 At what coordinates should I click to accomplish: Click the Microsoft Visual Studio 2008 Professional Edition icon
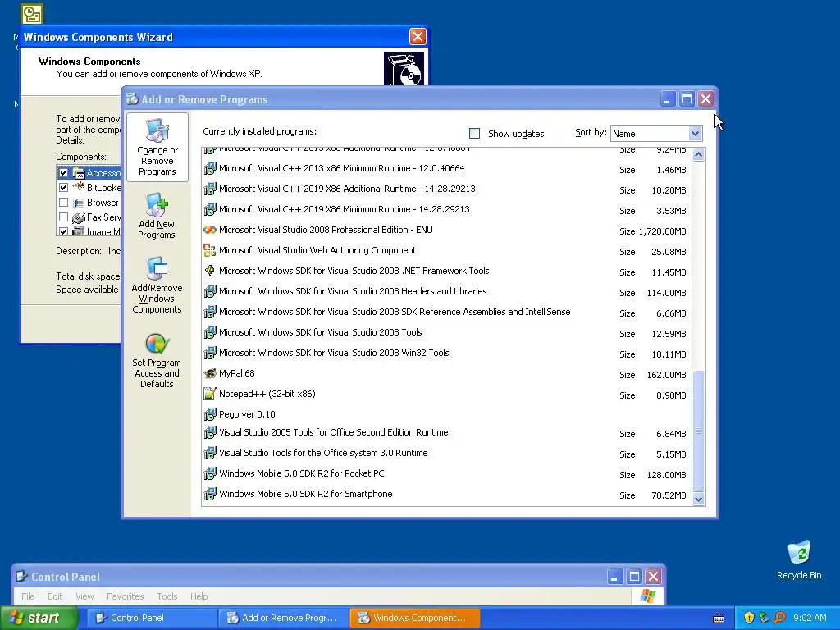[x=209, y=230]
